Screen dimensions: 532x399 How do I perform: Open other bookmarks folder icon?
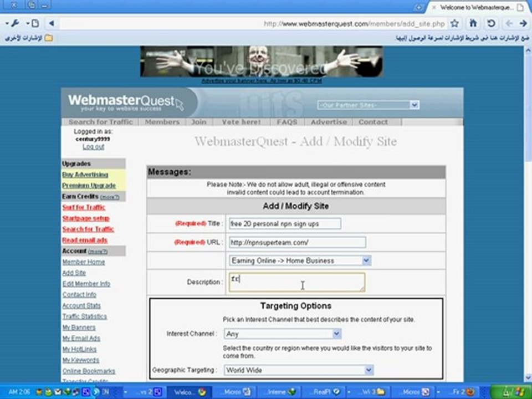coord(49,38)
